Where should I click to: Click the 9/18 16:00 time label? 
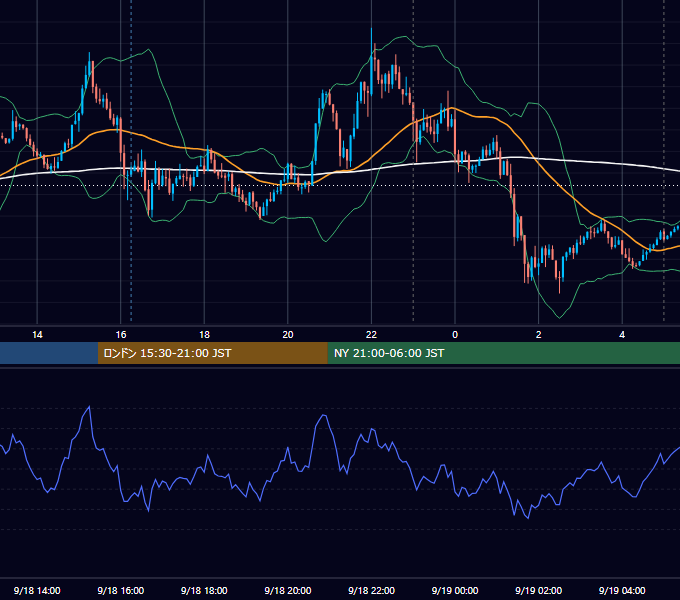pos(121,590)
